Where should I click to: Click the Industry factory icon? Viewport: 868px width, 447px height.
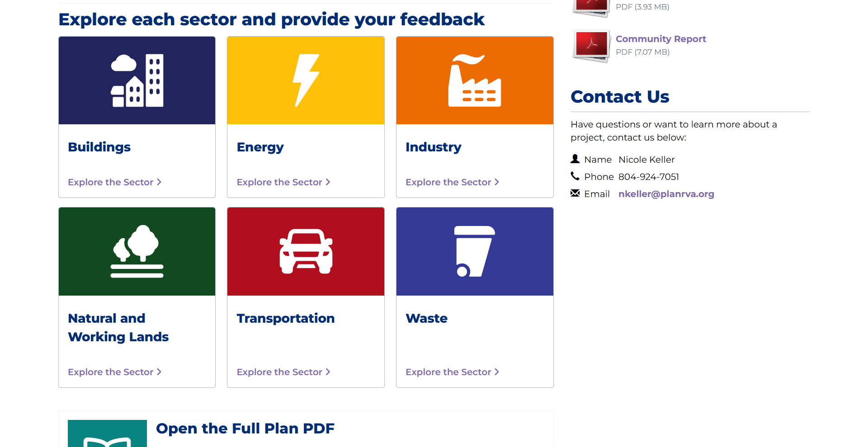pos(475,80)
